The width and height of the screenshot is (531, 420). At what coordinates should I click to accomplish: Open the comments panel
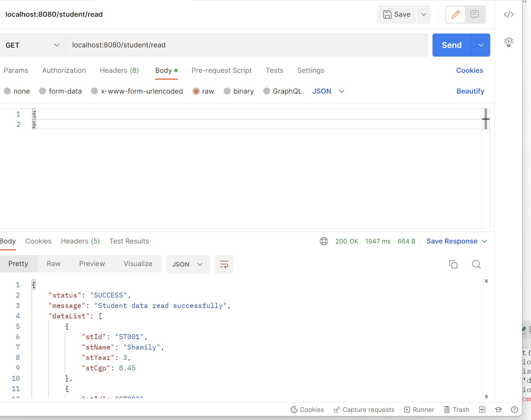click(475, 14)
